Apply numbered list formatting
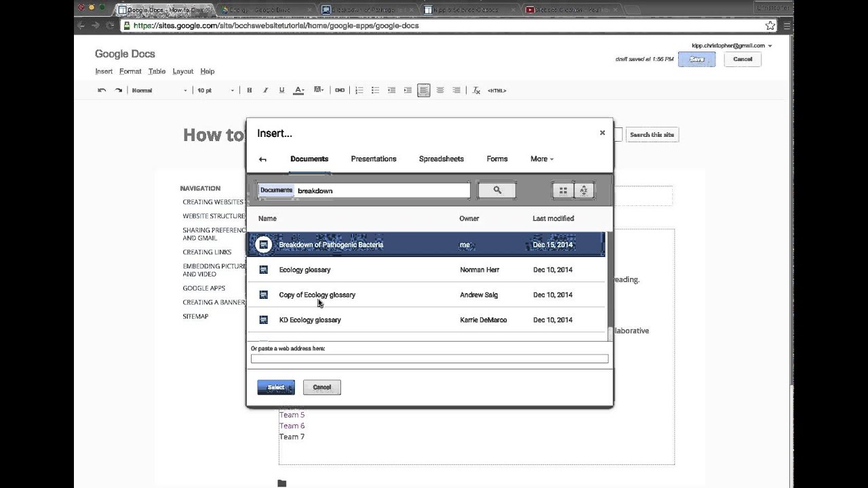The image size is (868, 488). (359, 90)
